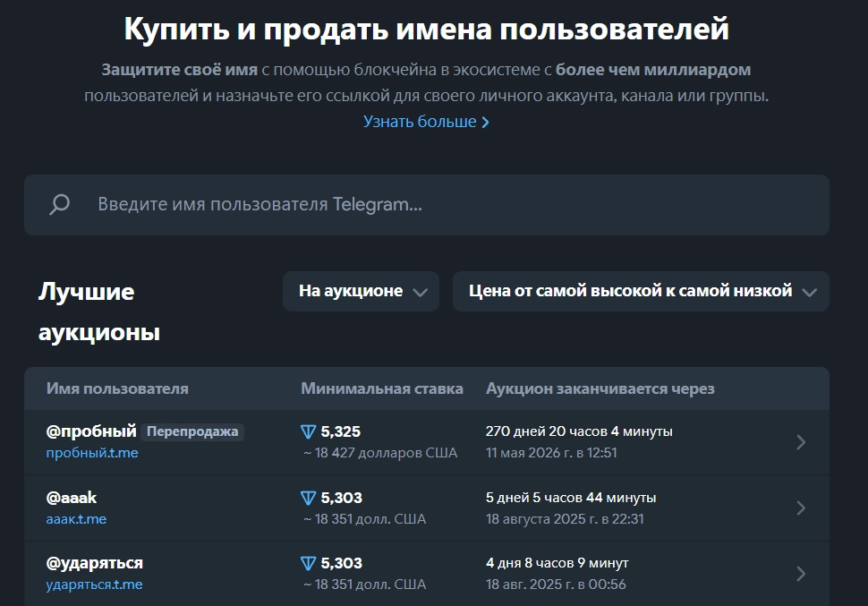The image size is (868, 606).
Task: Open the price sort order dropdown
Action: pyautogui.click(x=641, y=291)
